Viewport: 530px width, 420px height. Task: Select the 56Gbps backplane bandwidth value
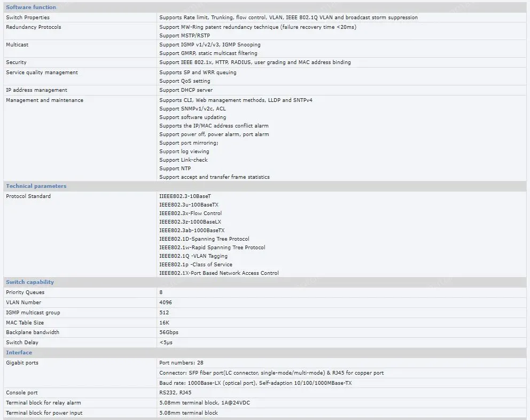click(x=169, y=332)
